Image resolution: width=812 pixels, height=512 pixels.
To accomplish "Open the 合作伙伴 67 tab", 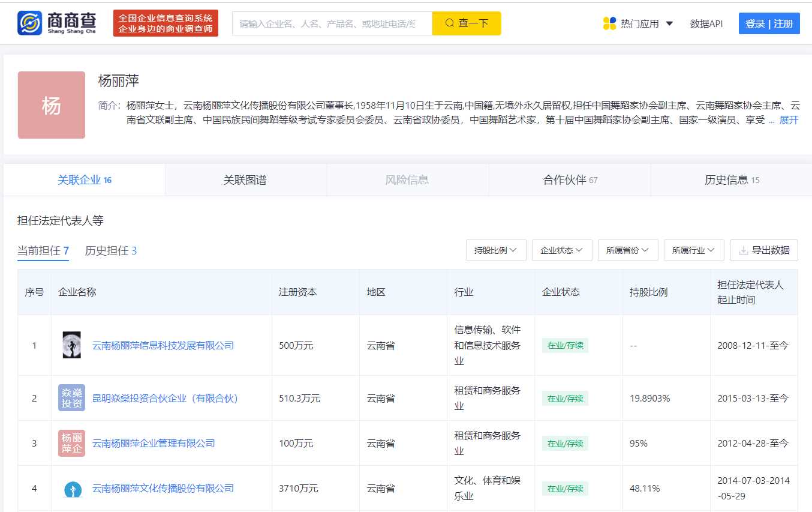I will (570, 180).
